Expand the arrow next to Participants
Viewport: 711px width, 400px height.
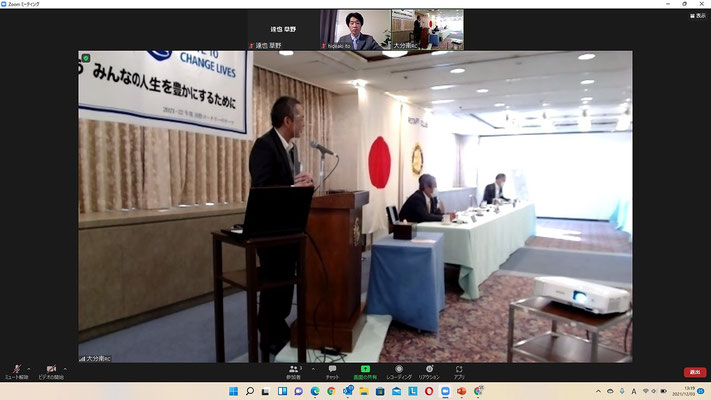tap(313, 369)
